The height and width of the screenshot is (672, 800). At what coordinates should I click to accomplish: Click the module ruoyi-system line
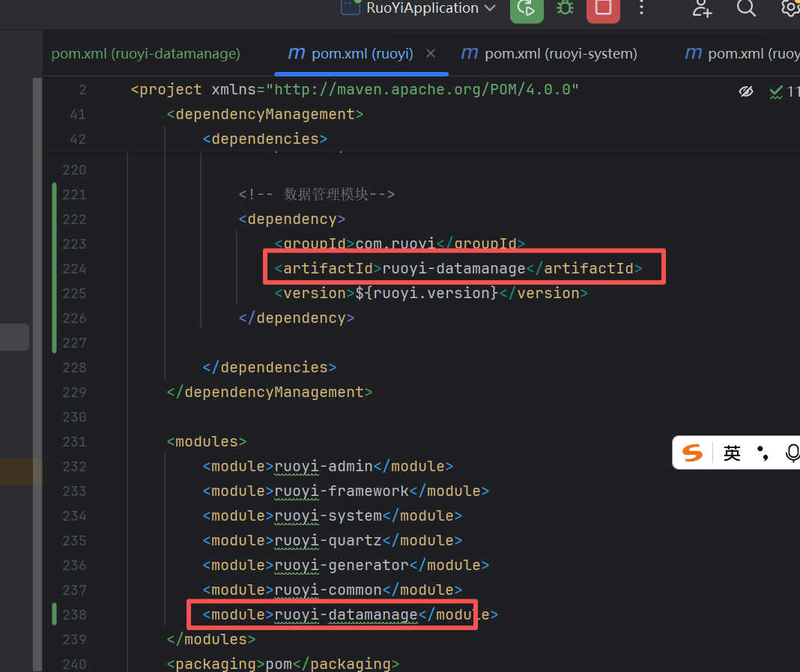click(332, 516)
